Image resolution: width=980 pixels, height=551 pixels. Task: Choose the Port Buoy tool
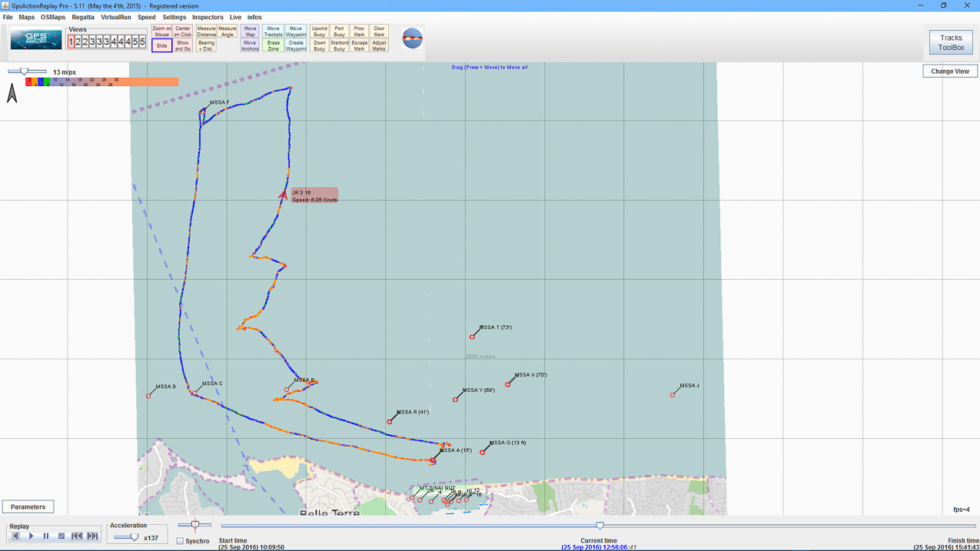(x=339, y=32)
